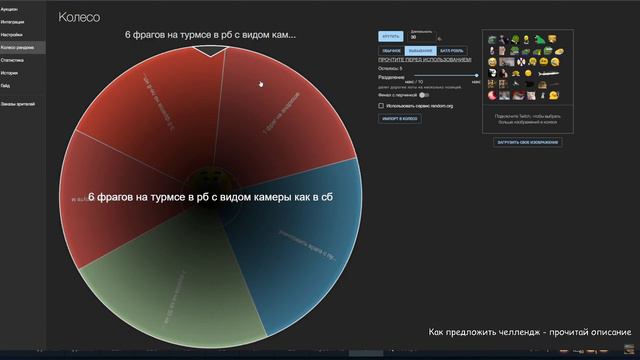Pick the green dinosaur emote image

tap(540, 39)
